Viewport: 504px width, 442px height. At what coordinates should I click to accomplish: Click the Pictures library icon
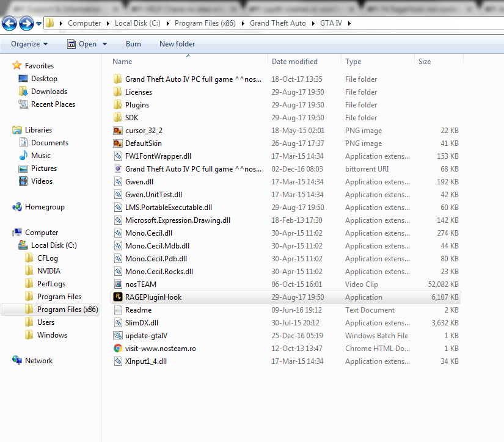[x=23, y=168]
